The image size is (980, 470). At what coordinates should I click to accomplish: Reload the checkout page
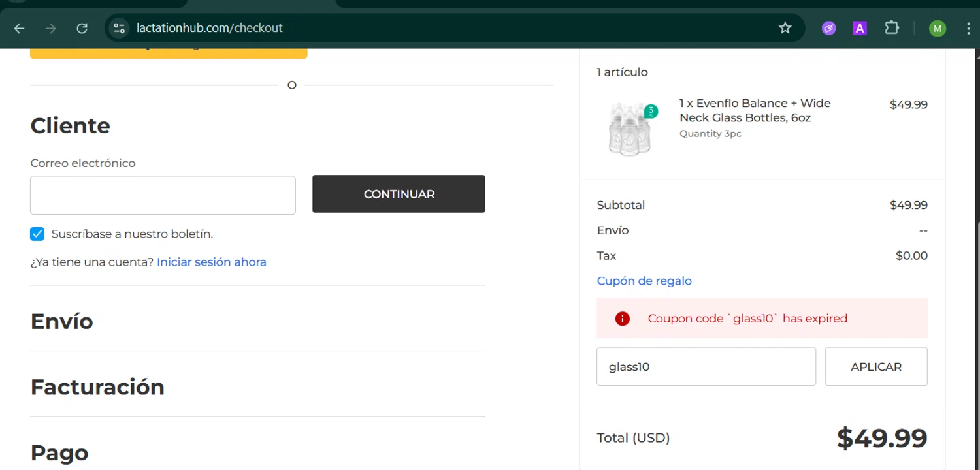pos(82,28)
